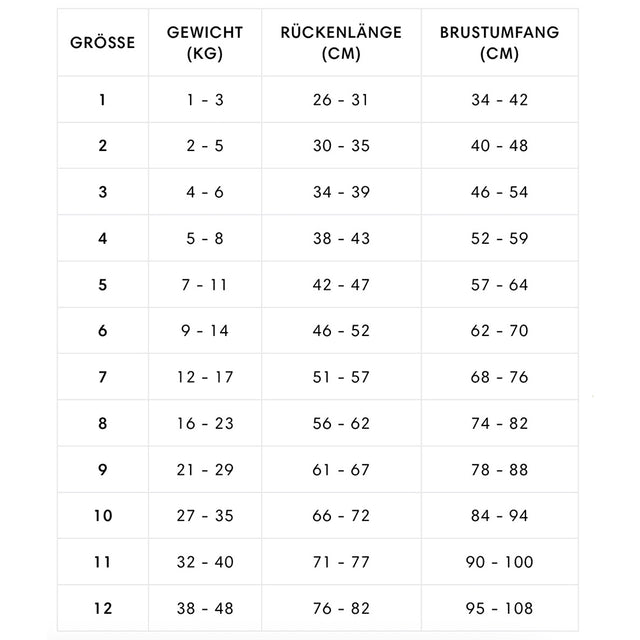640x640 pixels.
Task: Select the chest girth value 74 - 82
Action: pyautogui.click(x=499, y=423)
